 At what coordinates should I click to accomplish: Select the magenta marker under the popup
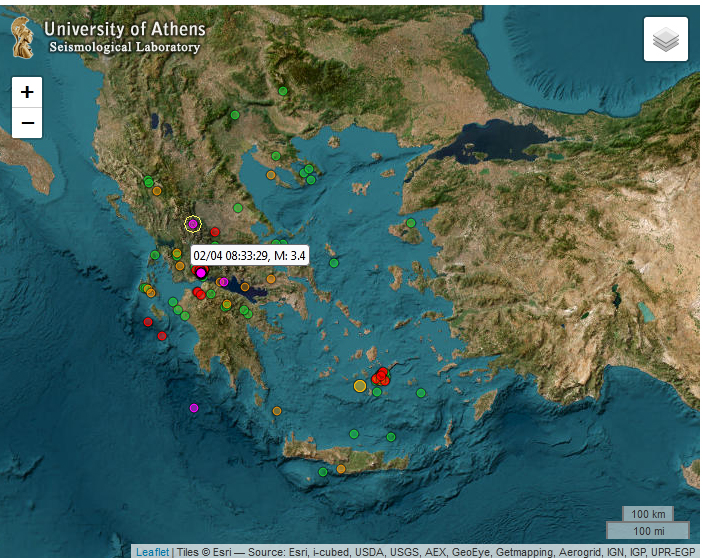pyautogui.click(x=201, y=273)
